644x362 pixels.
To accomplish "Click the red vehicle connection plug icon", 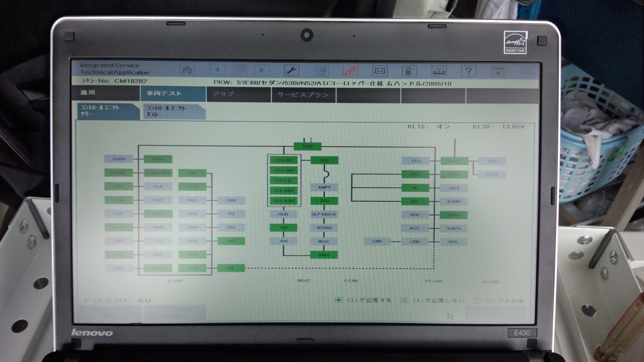I will (x=350, y=71).
